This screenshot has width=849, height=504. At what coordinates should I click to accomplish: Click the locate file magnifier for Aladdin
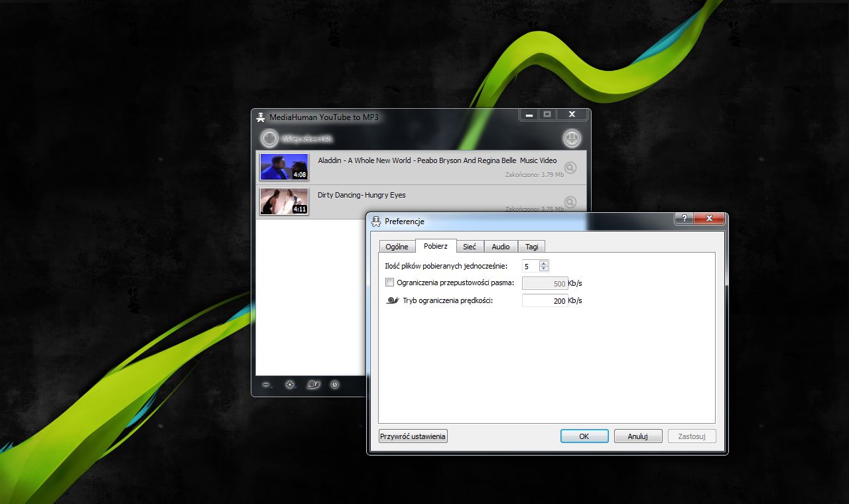click(570, 168)
